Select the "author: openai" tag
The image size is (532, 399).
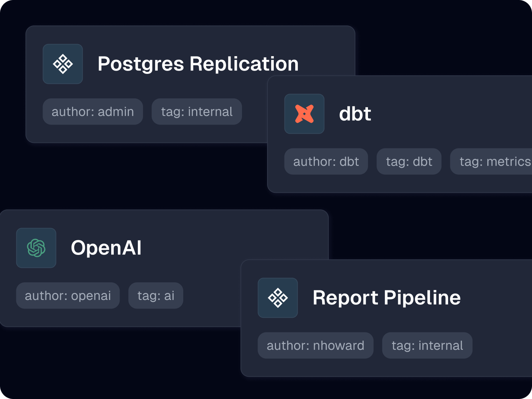68,296
